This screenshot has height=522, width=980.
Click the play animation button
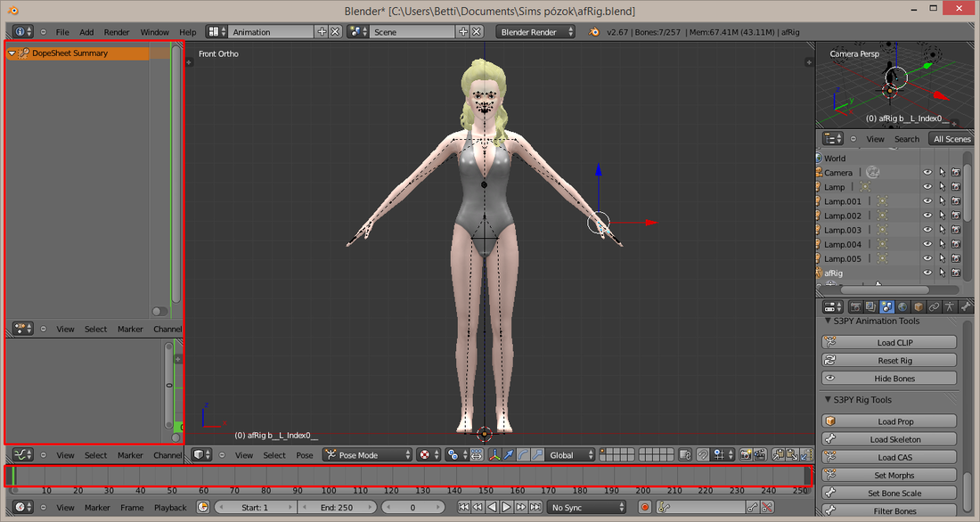[x=506, y=507]
